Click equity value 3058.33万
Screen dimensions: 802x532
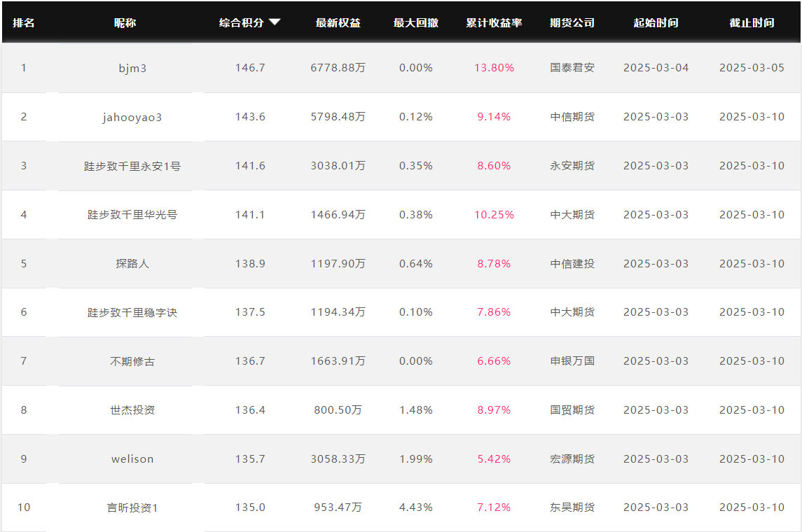[338, 459]
